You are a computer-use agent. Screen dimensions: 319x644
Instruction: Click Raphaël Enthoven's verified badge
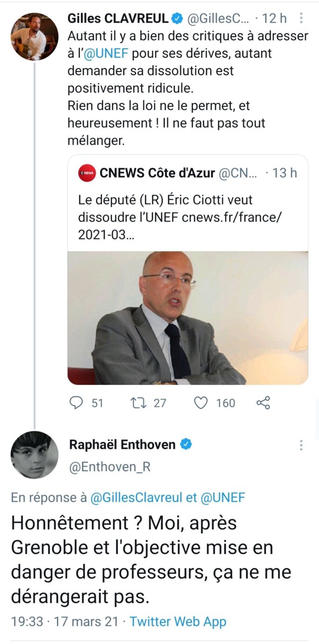186,444
